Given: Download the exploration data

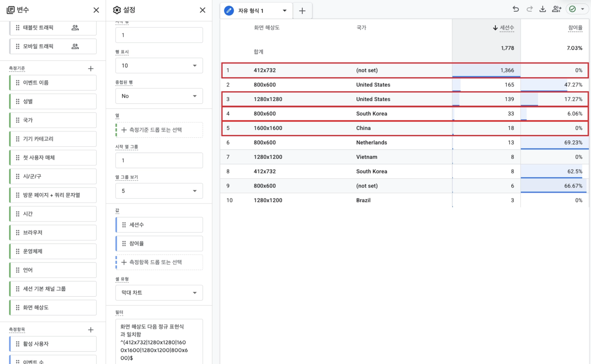Looking at the screenshot, I should pyautogui.click(x=543, y=9).
